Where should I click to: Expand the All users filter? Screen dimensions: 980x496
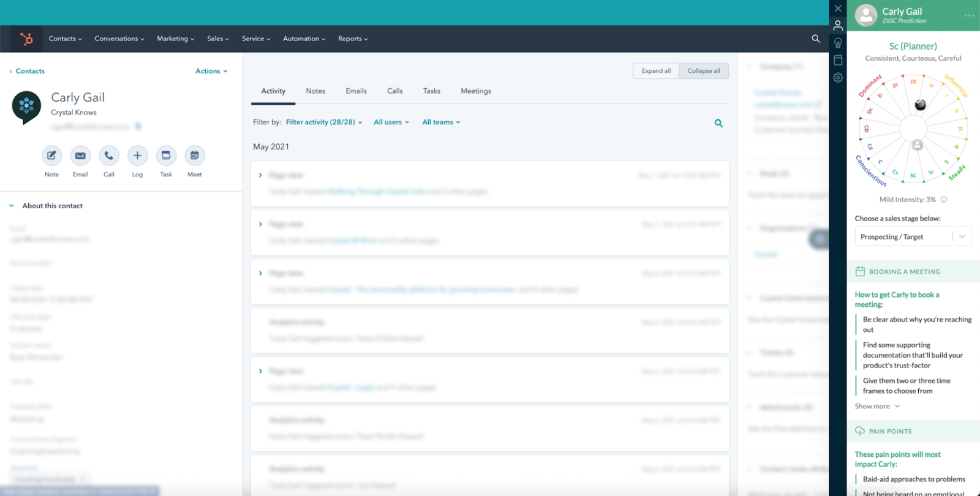pyautogui.click(x=391, y=122)
